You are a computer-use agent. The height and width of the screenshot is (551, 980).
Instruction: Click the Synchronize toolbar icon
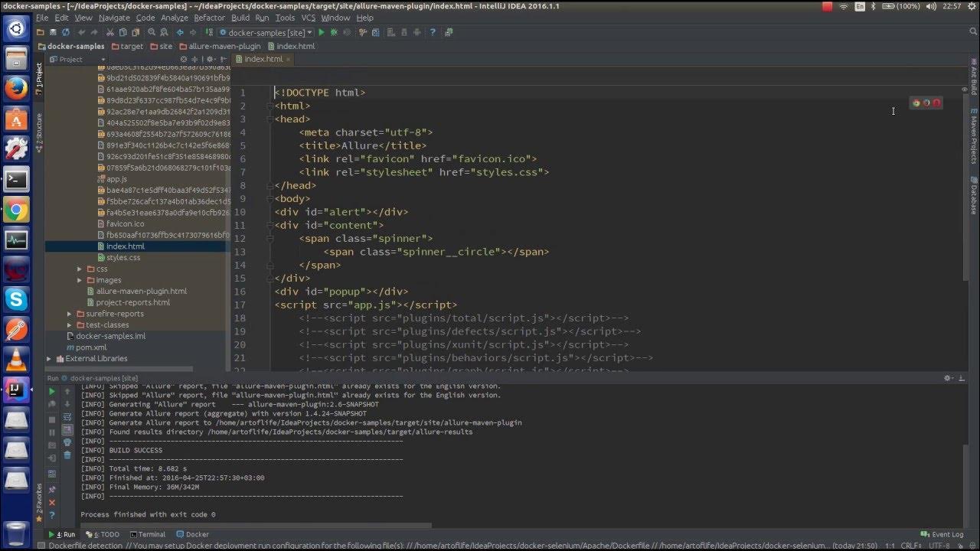coord(66,33)
